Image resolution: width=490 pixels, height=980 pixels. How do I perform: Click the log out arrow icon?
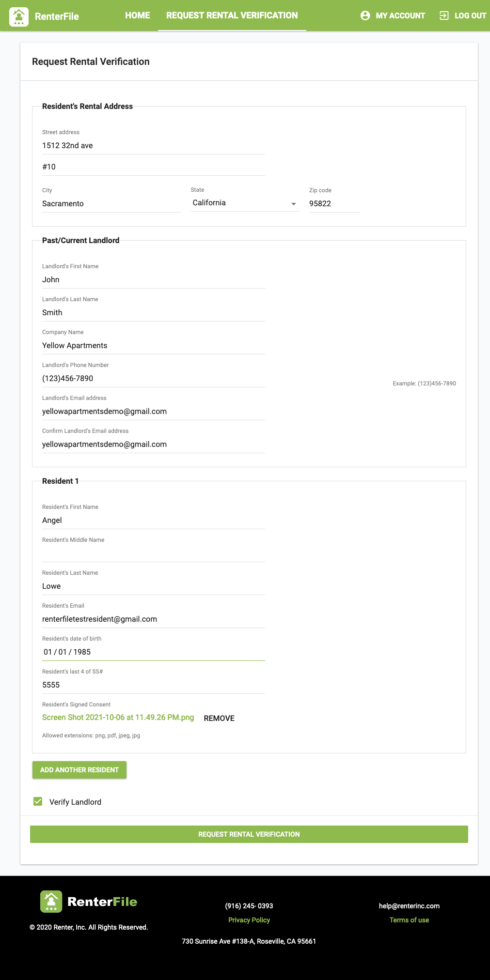coord(444,15)
